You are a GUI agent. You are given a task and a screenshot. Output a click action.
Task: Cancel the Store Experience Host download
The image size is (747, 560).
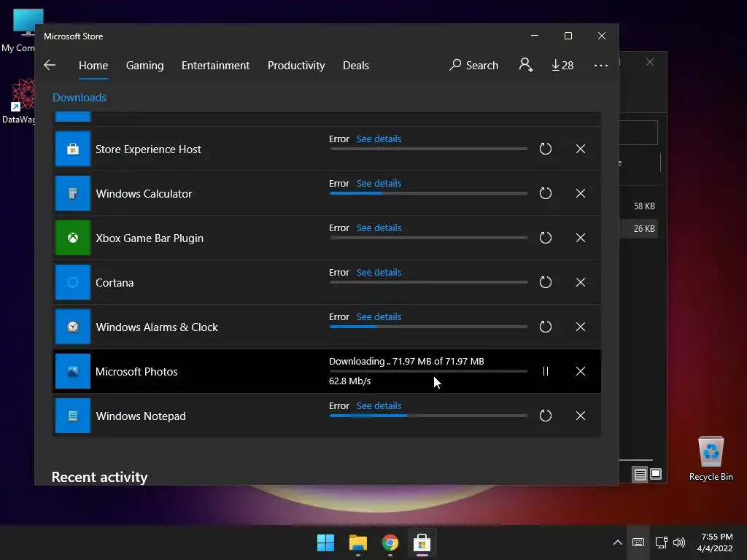point(580,149)
